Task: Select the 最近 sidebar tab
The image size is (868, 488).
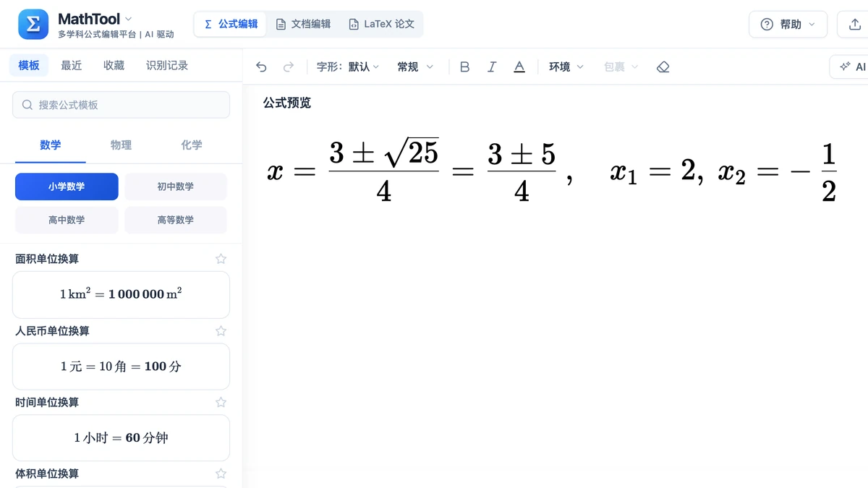Action: point(72,66)
